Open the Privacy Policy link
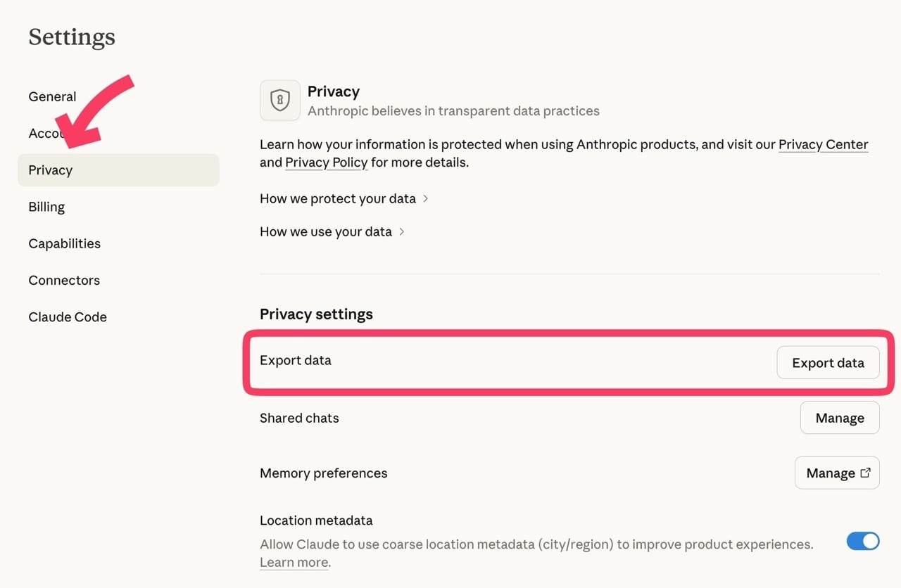Viewport: 901px width, 588px height. coord(327,162)
